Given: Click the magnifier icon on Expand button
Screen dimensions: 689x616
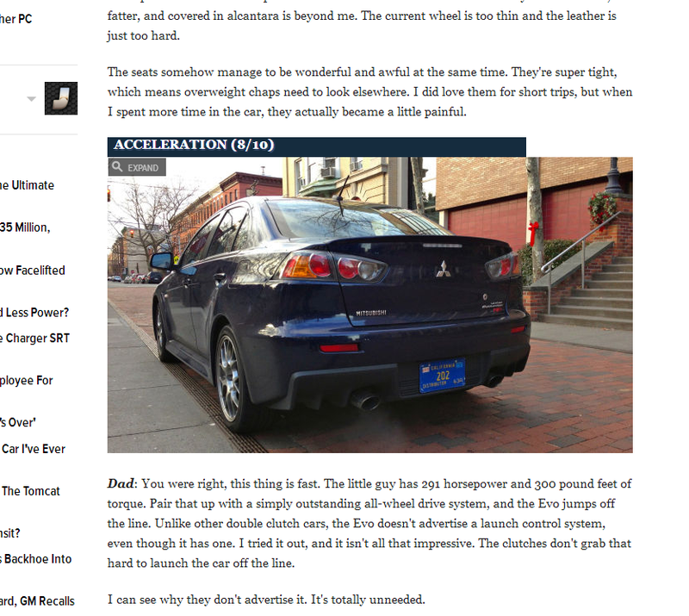Looking at the screenshot, I should (x=117, y=166).
